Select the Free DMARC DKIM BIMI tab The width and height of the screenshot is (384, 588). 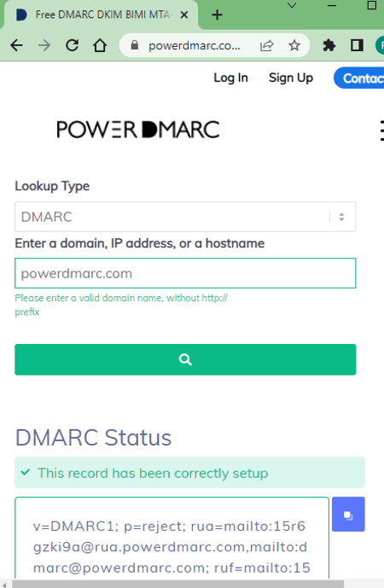click(x=100, y=15)
